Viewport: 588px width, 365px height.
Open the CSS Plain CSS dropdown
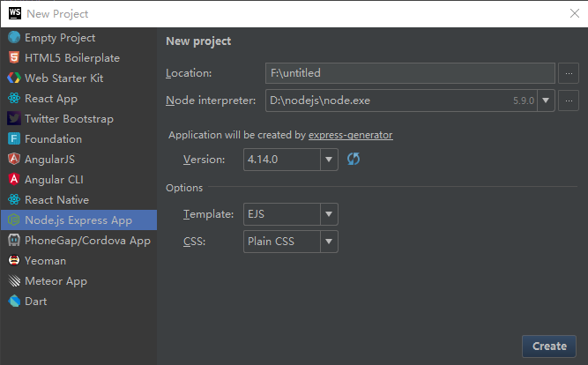329,242
